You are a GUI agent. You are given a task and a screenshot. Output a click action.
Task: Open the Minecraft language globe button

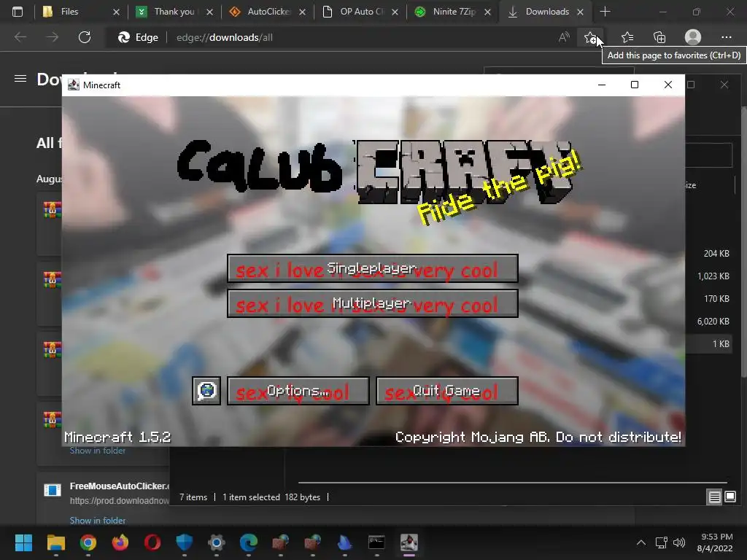(206, 391)
